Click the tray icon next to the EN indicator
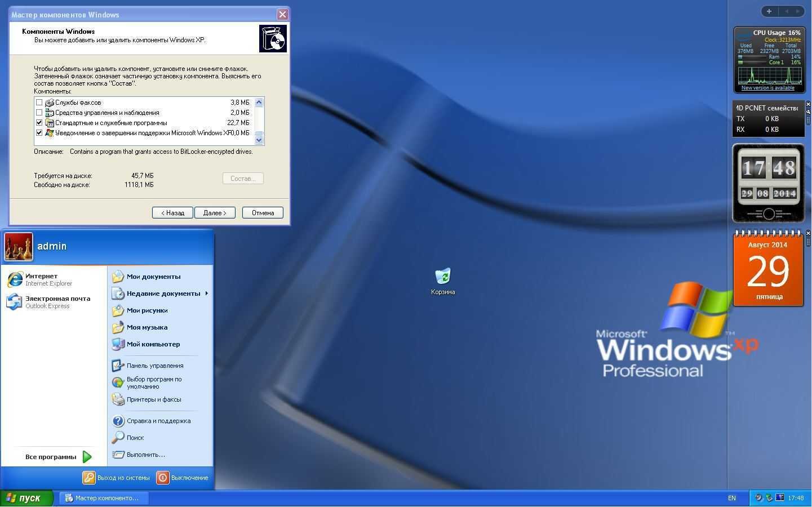 (758, 498)
